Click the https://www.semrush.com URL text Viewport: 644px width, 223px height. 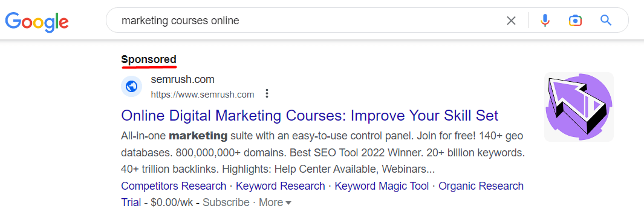tap(203, 95)
